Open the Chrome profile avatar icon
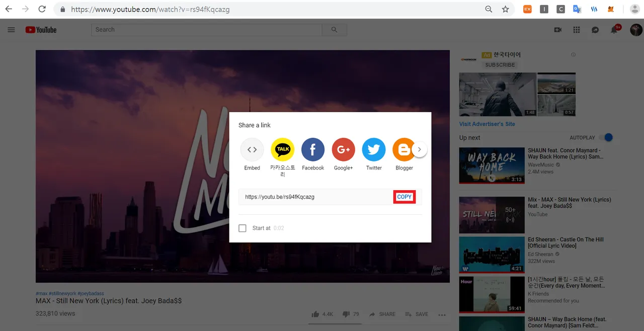 (634, 9)
